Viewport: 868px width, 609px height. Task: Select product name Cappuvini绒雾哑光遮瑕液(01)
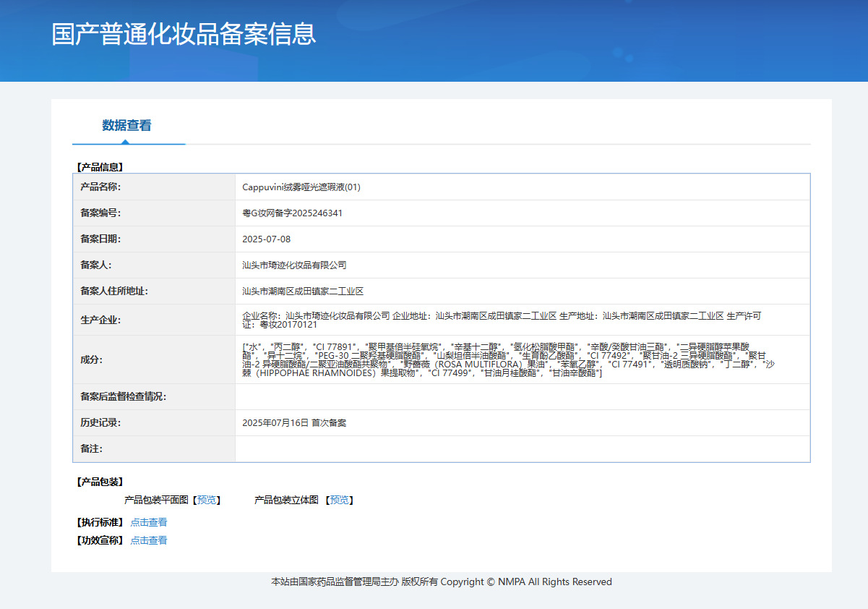(x=301, y=187)
